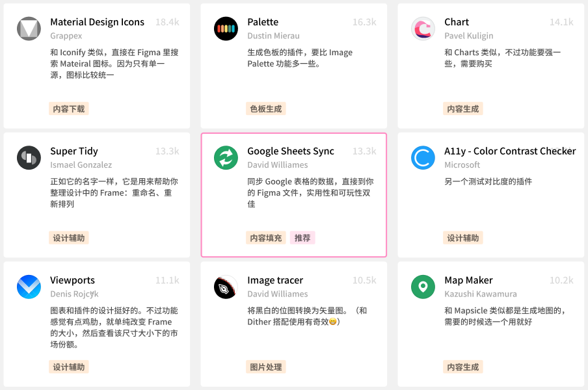Open the Google Sheets Sync title
This screenshot has width=588, height=390.
pos(290,151)
